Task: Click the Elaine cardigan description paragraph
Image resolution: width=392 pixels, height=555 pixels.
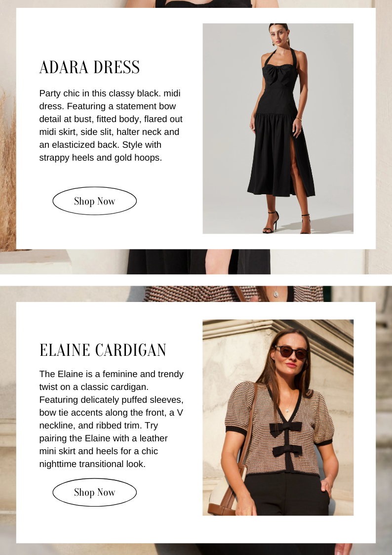Action: point(112,419)
